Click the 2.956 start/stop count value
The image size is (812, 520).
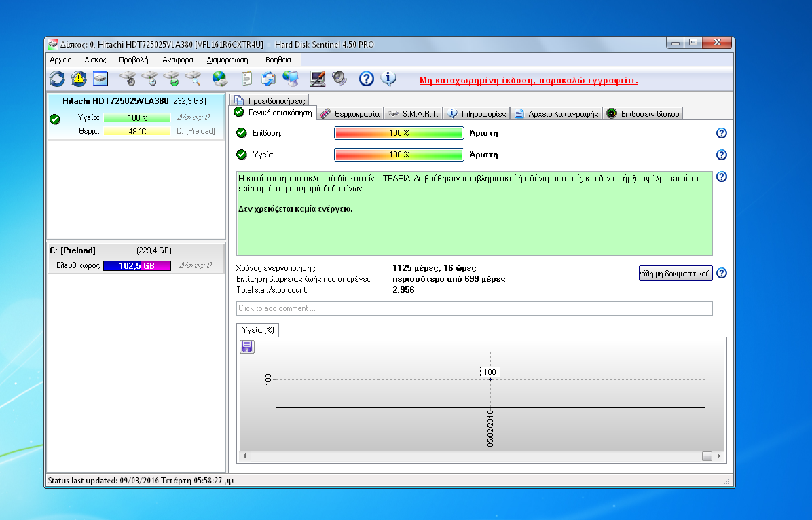(x=403, y=289)
